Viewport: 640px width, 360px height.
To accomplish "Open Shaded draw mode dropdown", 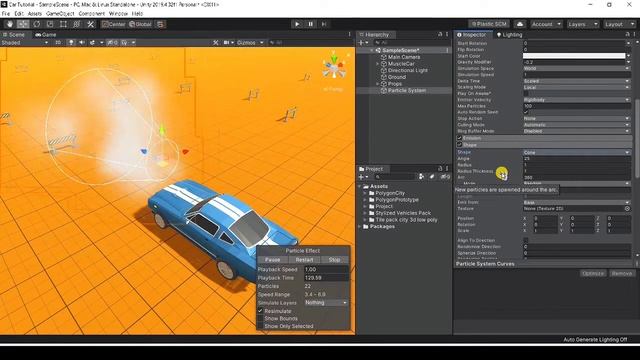I will [24, 42].
